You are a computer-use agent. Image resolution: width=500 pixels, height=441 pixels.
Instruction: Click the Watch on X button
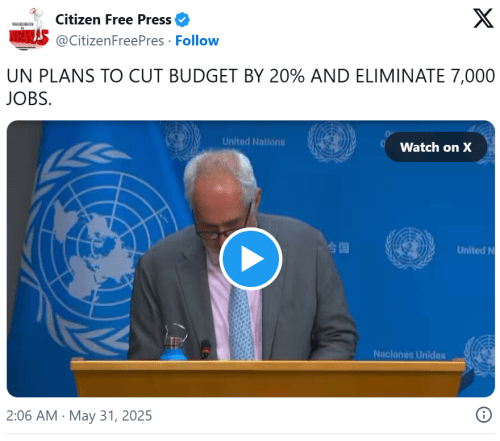pos(436,147)
